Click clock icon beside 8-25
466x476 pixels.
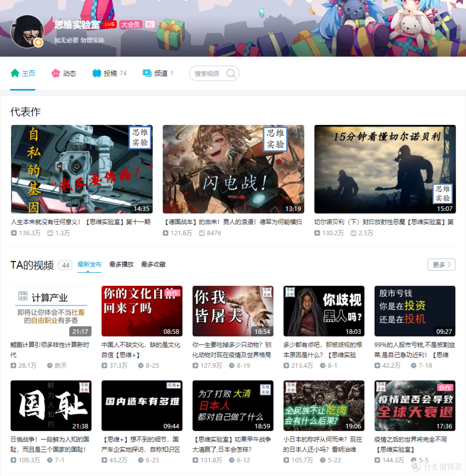point(141,365)
